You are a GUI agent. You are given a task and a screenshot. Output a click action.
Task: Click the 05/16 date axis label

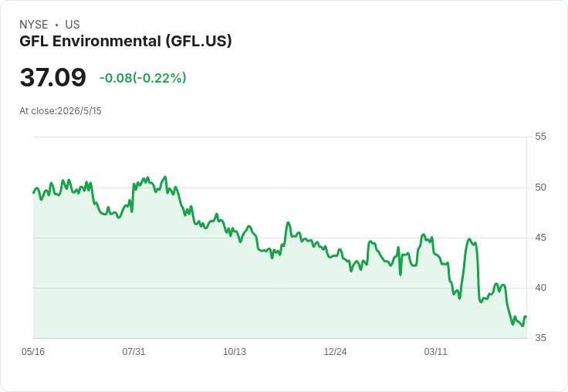(x=33, y=351)
